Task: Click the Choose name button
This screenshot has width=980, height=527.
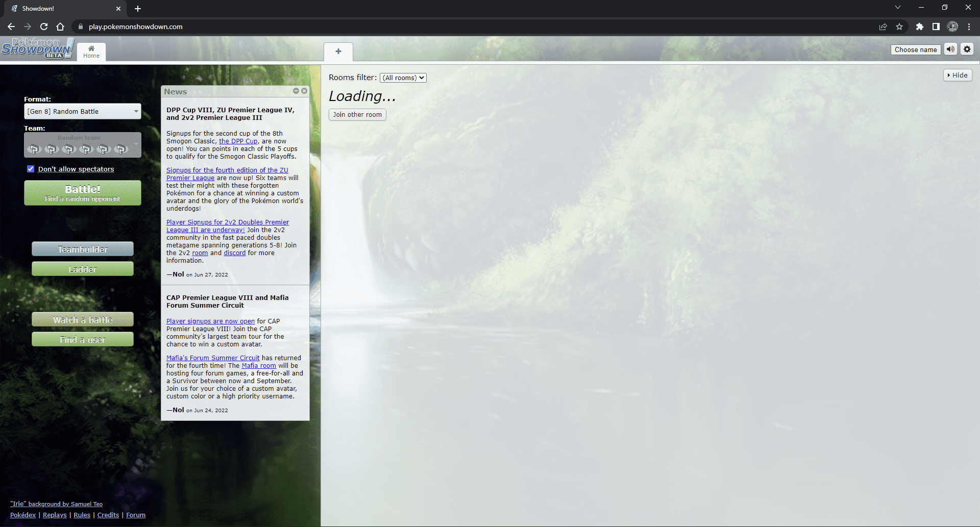Action: pos(916,49)
